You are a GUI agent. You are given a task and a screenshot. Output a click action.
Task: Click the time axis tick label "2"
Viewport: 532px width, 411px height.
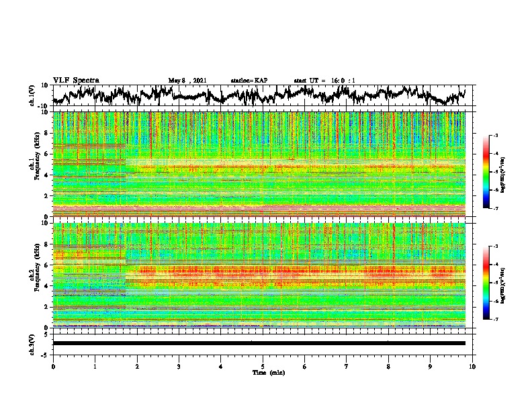(x=137, y=367)
